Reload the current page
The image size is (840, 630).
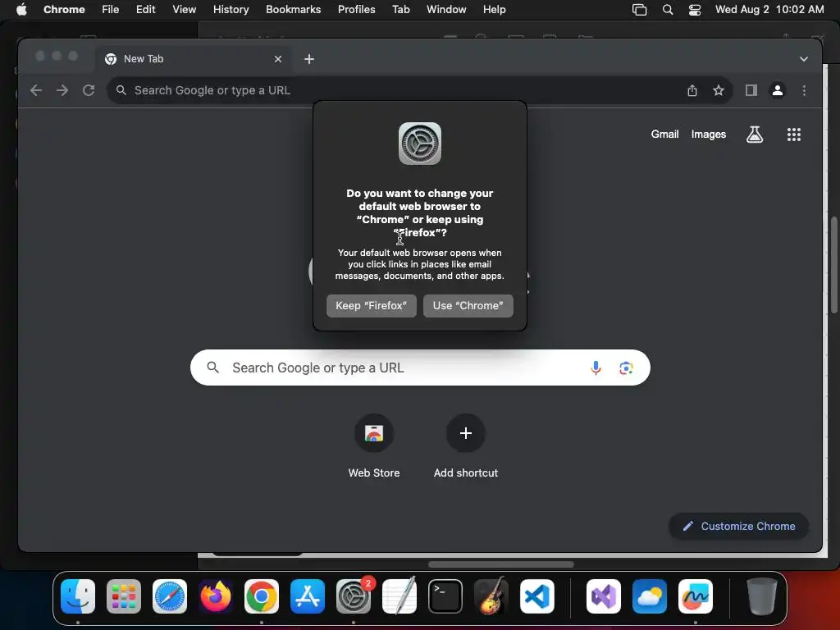(89, 90)
